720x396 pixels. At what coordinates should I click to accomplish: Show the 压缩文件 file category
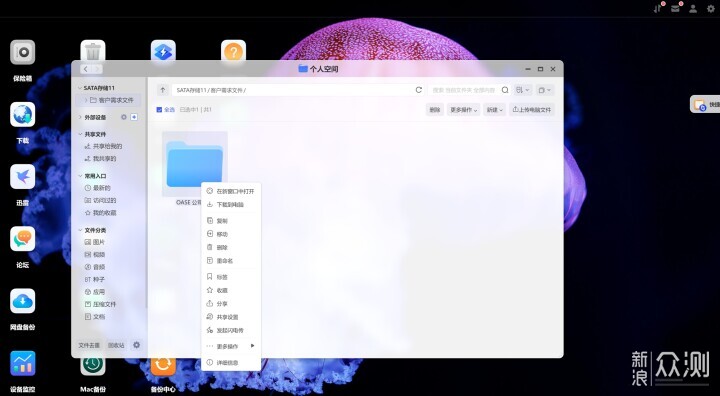[x=100, y=304]
